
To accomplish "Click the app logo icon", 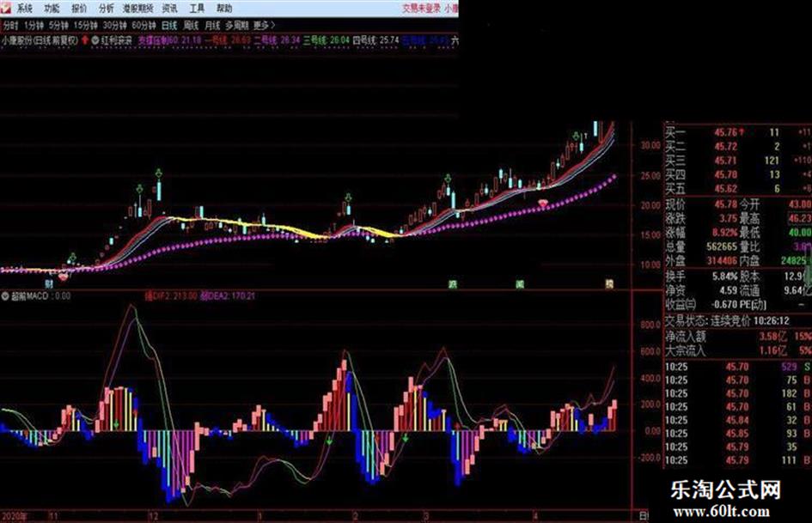I will [6, 8].
